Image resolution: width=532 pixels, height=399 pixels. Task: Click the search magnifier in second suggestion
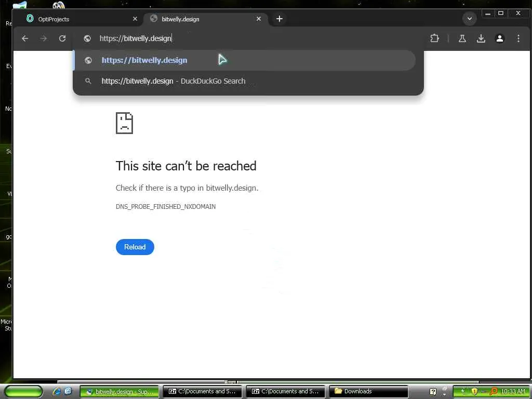(x=88, y=81)
